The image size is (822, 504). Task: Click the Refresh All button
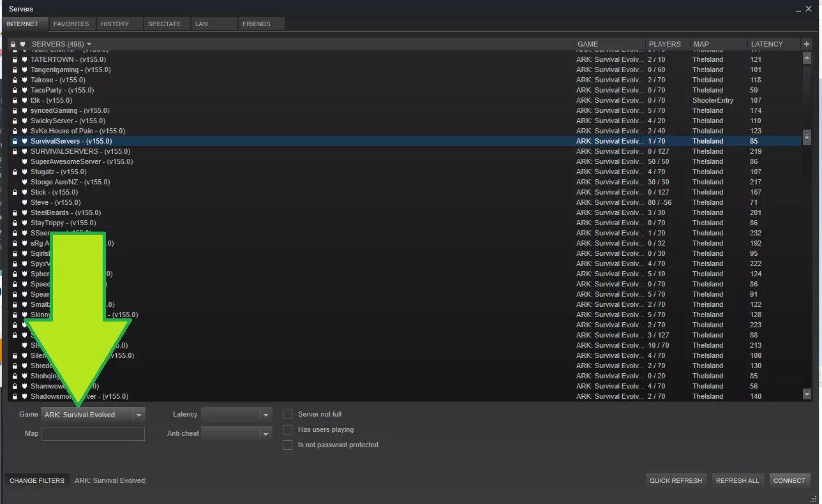coord(738,480)
